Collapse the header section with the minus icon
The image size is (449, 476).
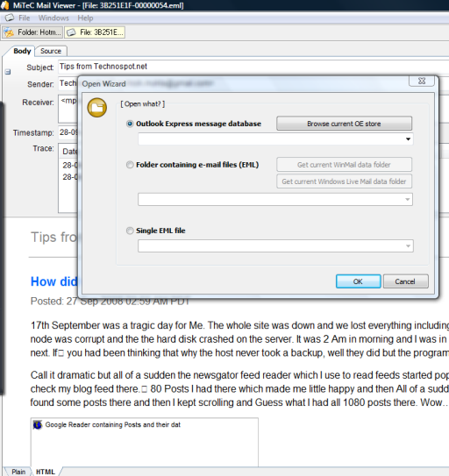click(x=8, y=72)
